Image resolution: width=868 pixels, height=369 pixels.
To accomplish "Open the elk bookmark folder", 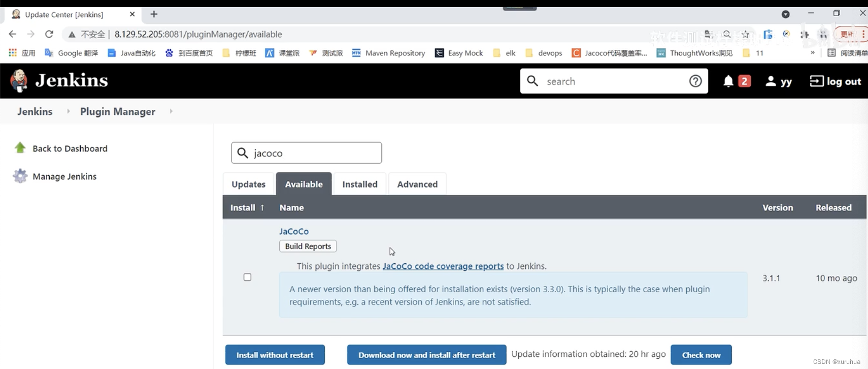I will pos(504,53).
